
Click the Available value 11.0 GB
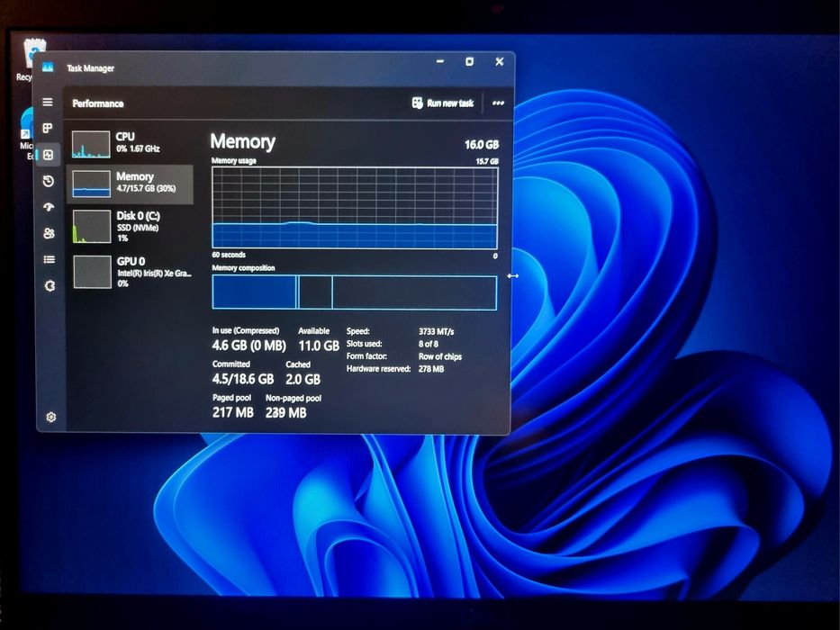point(319,346)
